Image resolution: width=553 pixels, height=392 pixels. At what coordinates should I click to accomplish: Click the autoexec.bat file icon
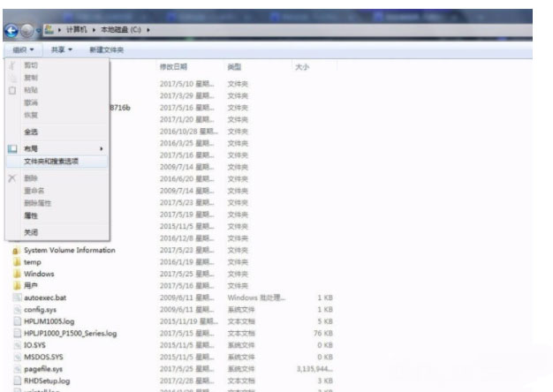click(18, 298)
